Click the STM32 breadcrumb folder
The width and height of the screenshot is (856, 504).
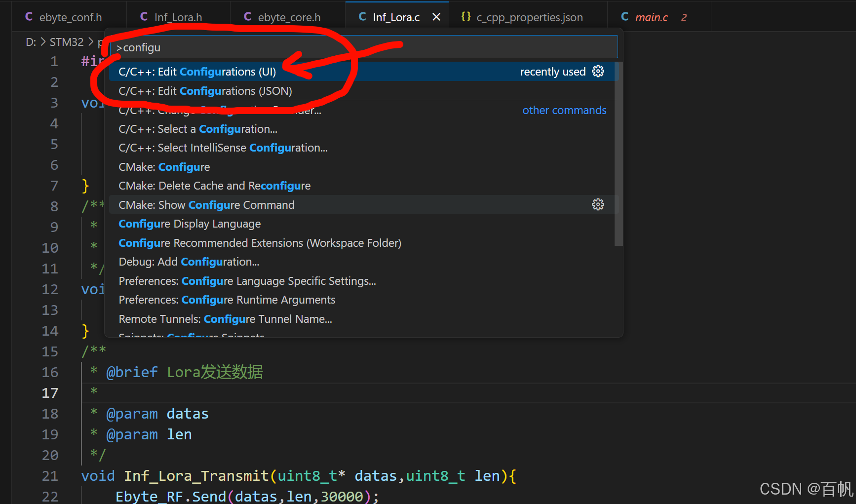(67, 42)
